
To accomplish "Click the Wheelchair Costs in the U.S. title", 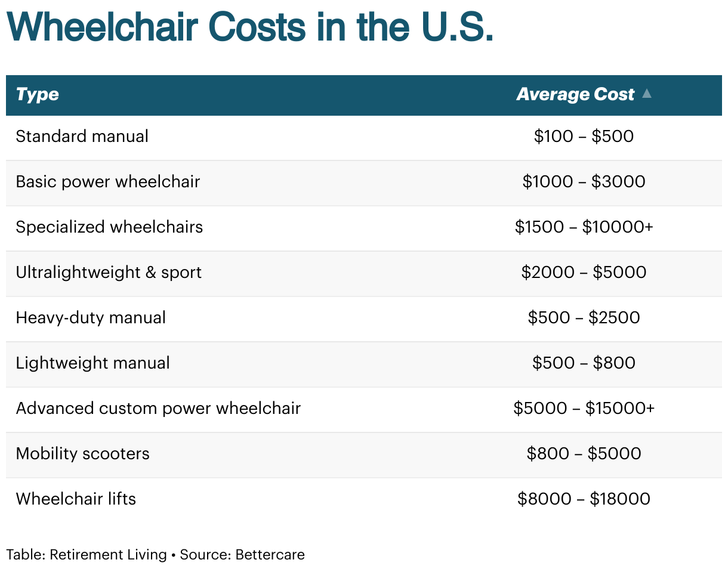I will (250, 26).
